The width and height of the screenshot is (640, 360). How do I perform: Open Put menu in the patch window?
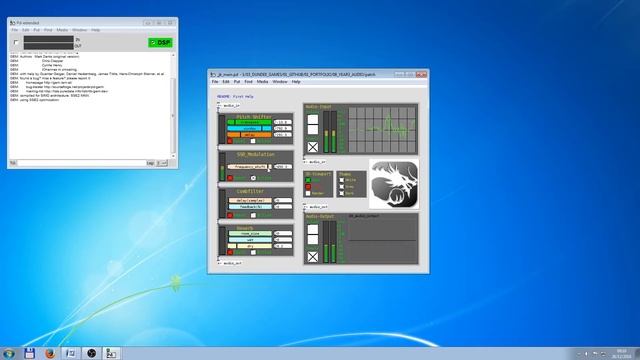tap(237, 82)
